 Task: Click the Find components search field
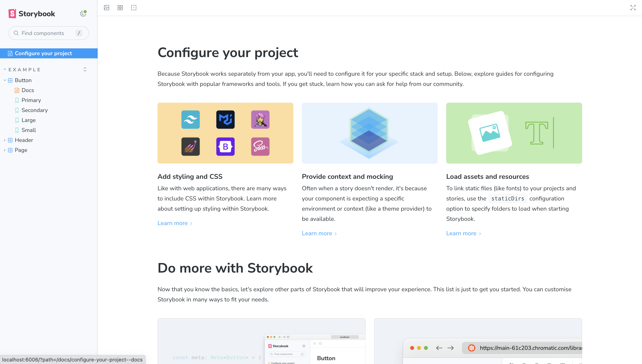click(49, 33)
